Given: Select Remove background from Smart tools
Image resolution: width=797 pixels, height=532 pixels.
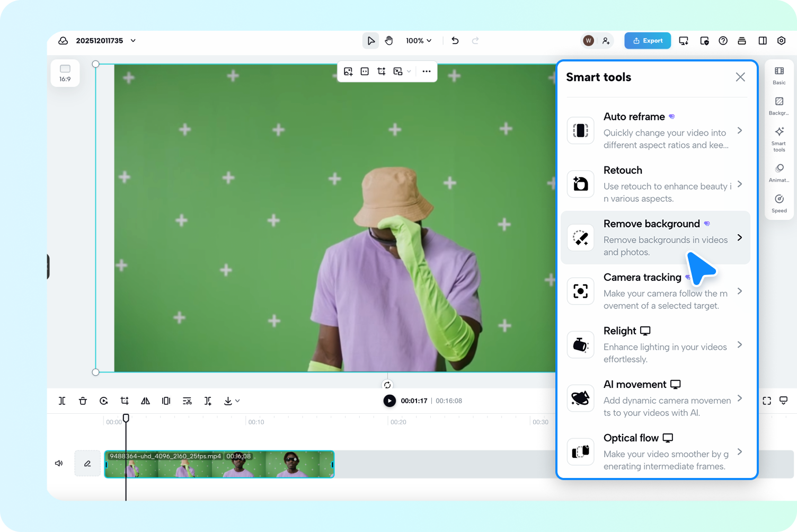Looking at the screenshot, I should pos(656,237).
